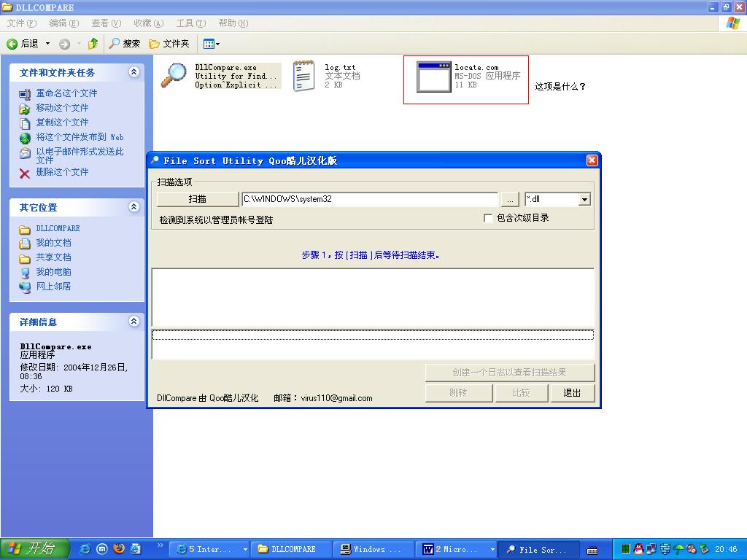Open the 工具(T) menu
The width and height of the screenshot is (747, 560).
click(x=191, y=23)
